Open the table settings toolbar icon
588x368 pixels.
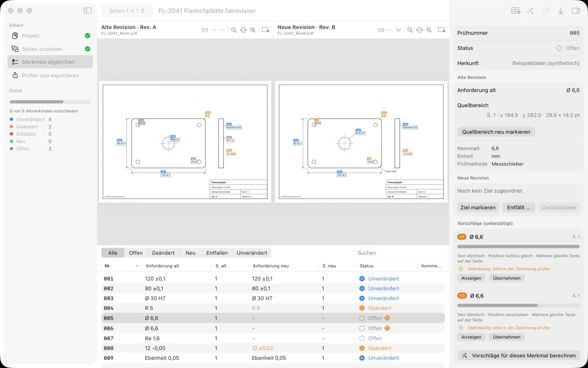(516, 11)
